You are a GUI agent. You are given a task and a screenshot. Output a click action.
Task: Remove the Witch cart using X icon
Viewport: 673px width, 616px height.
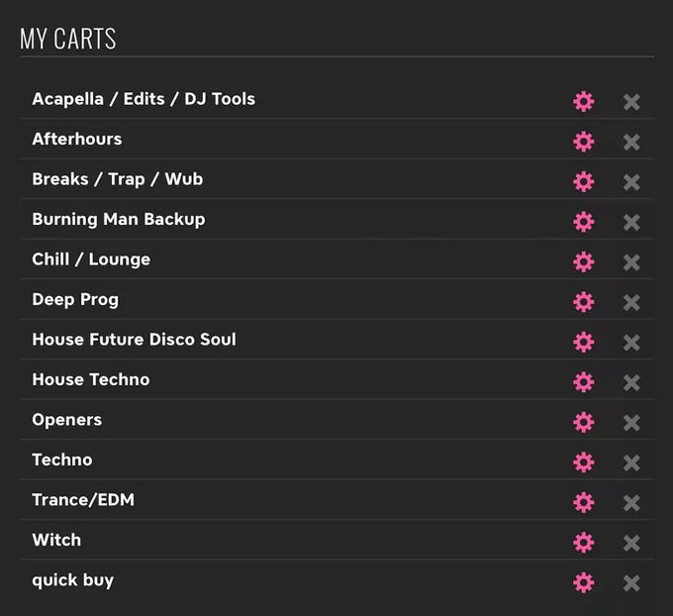tap(631, 543)
